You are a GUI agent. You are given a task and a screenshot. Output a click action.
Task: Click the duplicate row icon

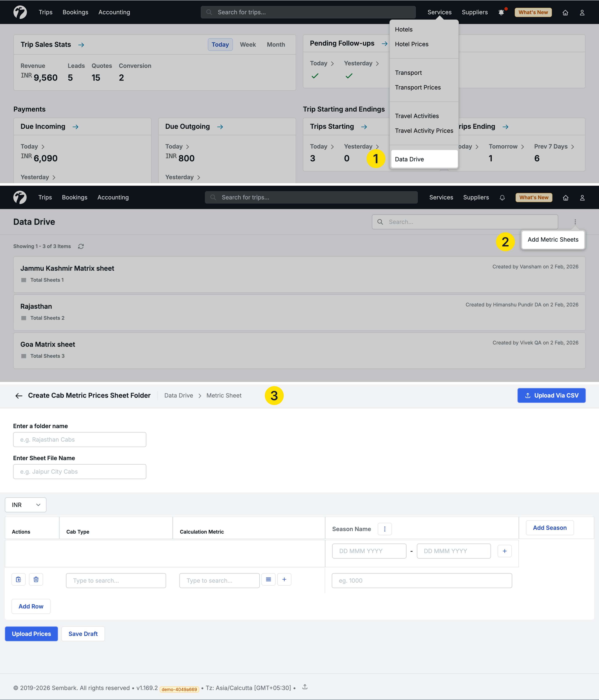tap(18, 579)
